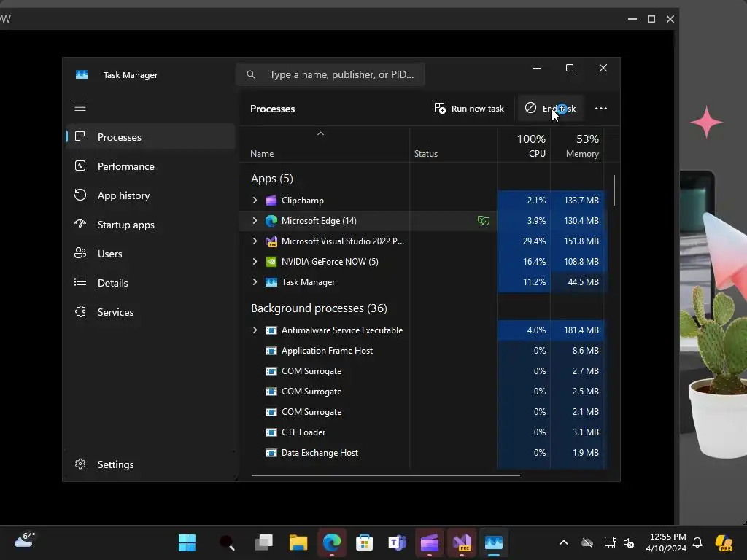Viewport: 747px width, 560px height.
Task: Open File Explorer from the taskbar
Action: [298, 542]
